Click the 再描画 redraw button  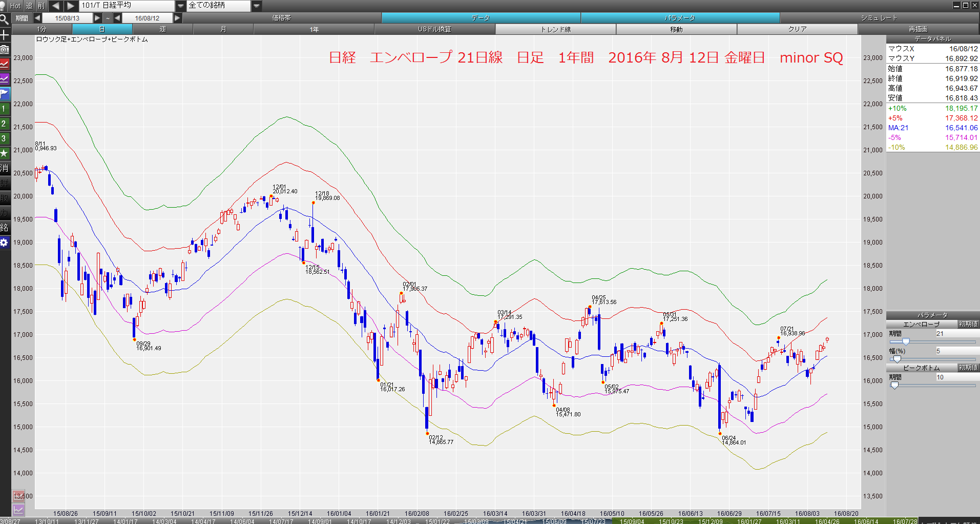(919, 29)
